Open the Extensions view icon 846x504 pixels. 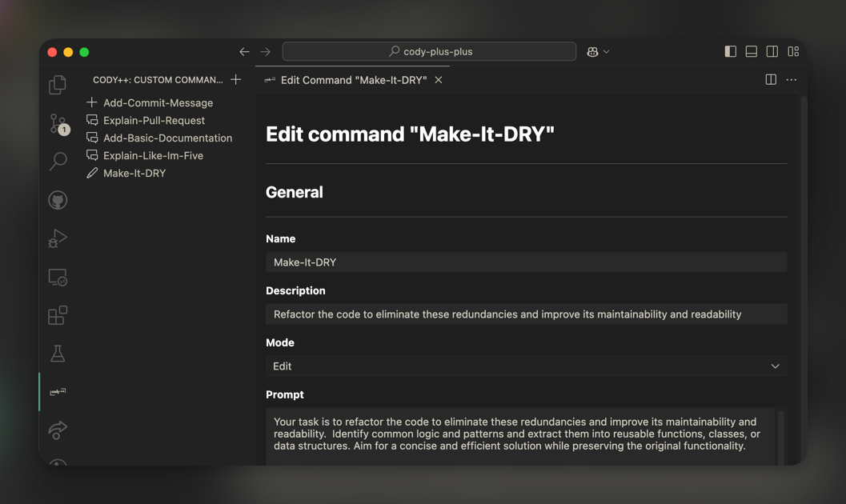58,315
